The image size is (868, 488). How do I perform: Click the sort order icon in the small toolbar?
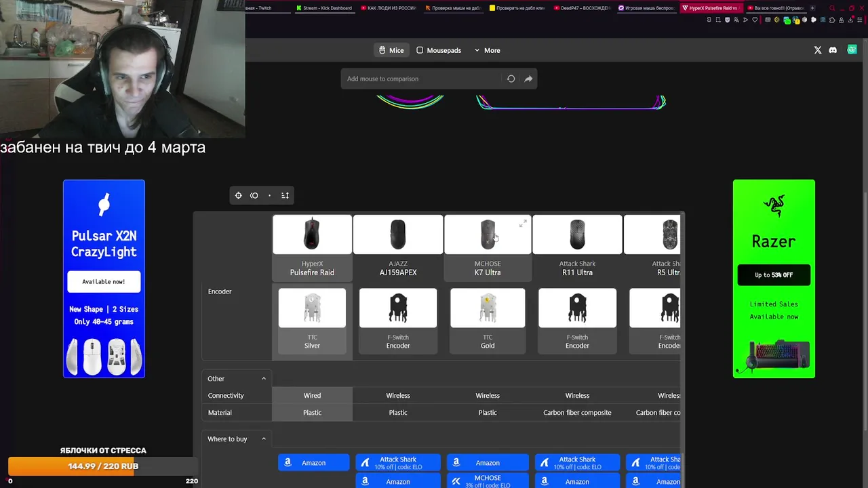coord(285,195)
